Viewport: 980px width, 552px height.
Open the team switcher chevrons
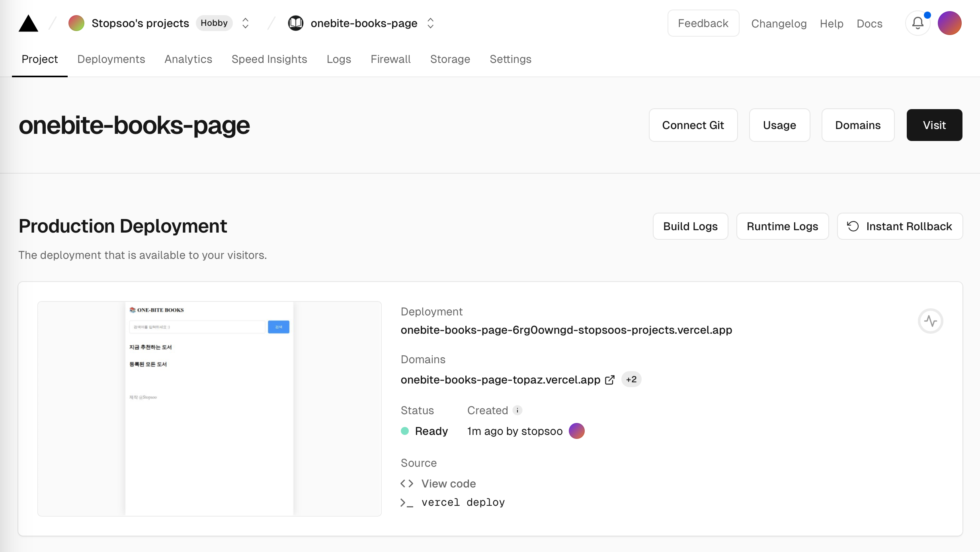246,23
